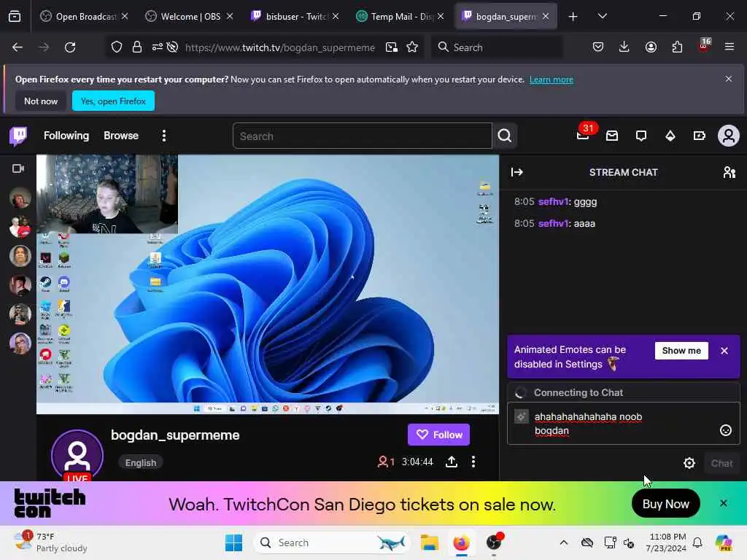Open the Browse tab

121,136
